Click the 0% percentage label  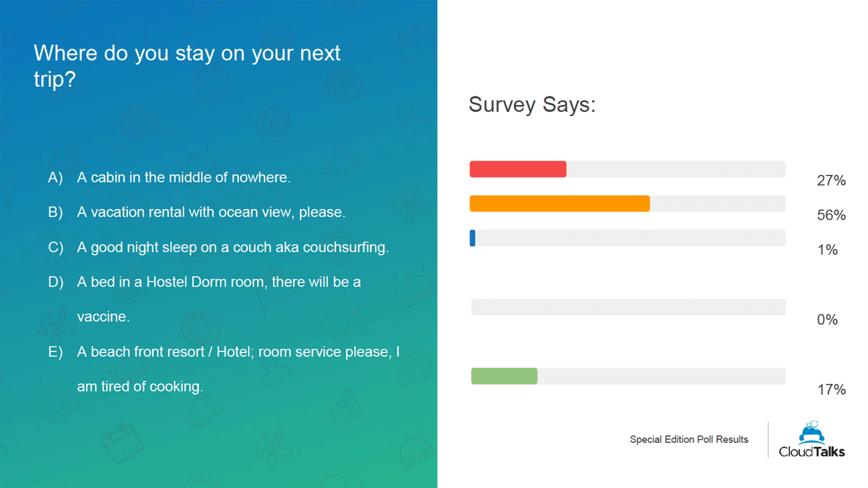pos(827,320)
